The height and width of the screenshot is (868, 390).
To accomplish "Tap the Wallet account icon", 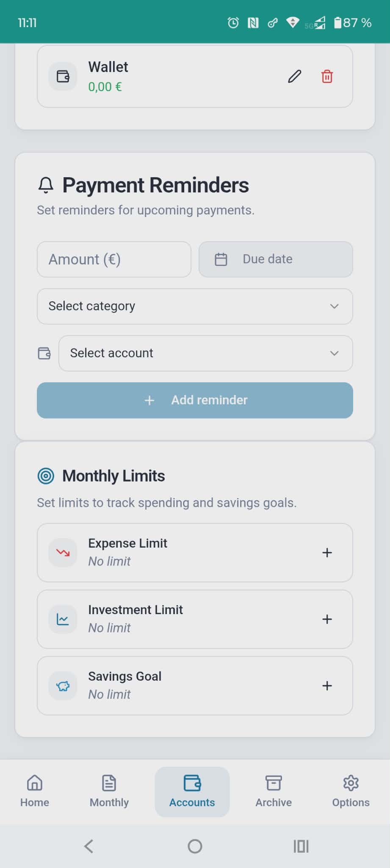I will pyautogui.click(x=63, y=77).
